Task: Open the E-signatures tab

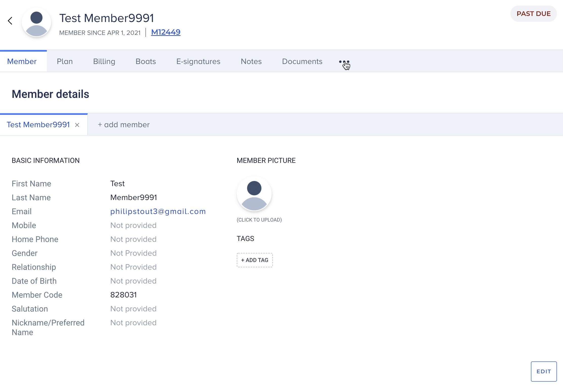Action: [x=198, y=61]
